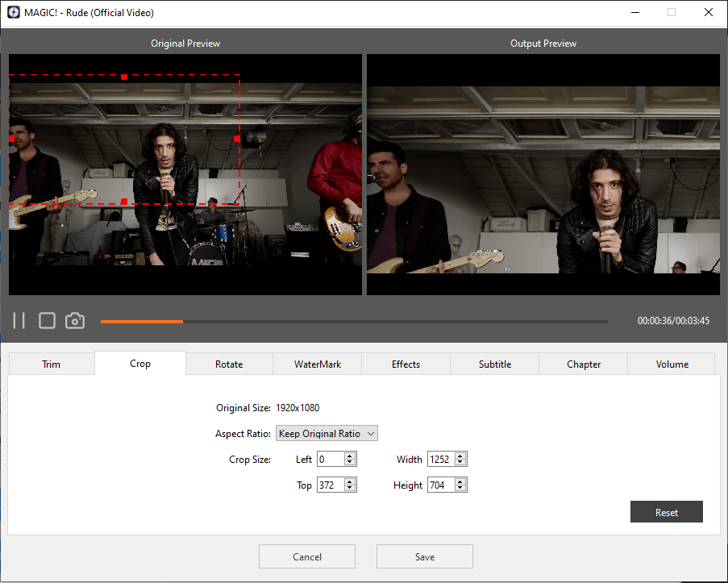
Task: Stop the video with the square button
Action: [x=47, y=321]
